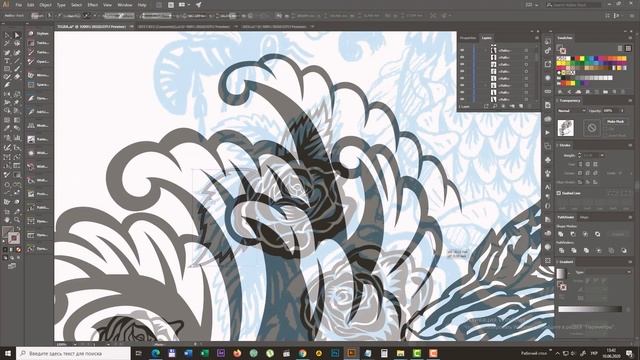640x360 pixels.
Task: Toggle visibility eye of bottom layer item
Action: 462,99
